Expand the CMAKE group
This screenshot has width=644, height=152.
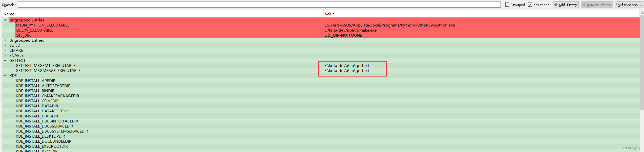(x=5, y=50)
